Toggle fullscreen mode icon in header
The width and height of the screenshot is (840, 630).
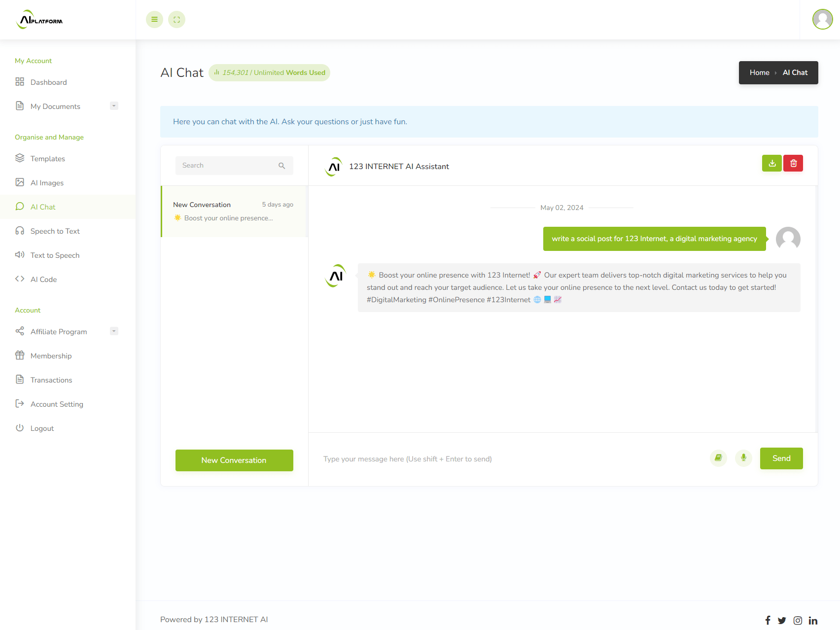(x=176, y=20)
